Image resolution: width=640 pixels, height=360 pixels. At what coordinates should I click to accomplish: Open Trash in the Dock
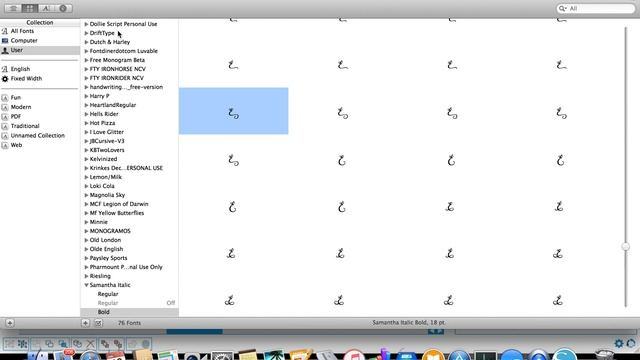[604, 355]
